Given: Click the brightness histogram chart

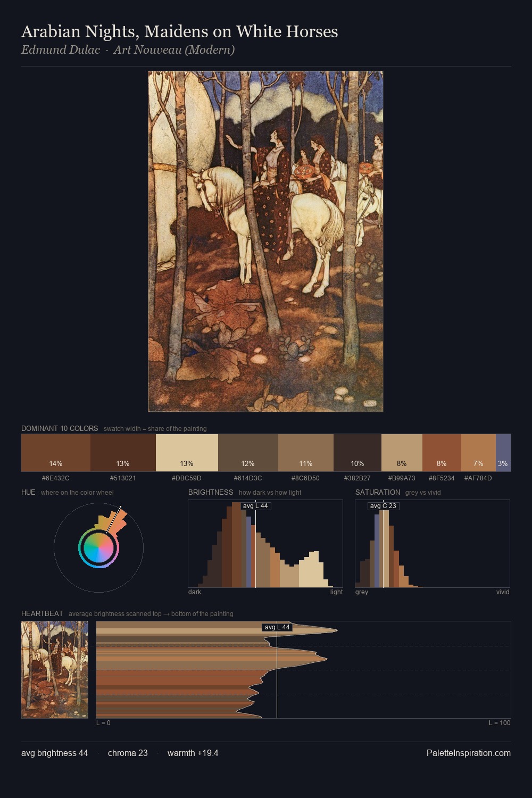Looking at the screenshot, I should click(x=265, y=544).
